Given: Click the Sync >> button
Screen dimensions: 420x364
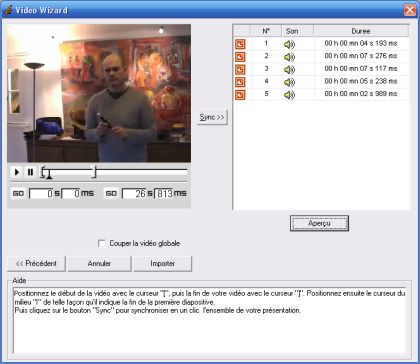Looking at the screenshot, I should pyautogui.click(x=212, y=117).
